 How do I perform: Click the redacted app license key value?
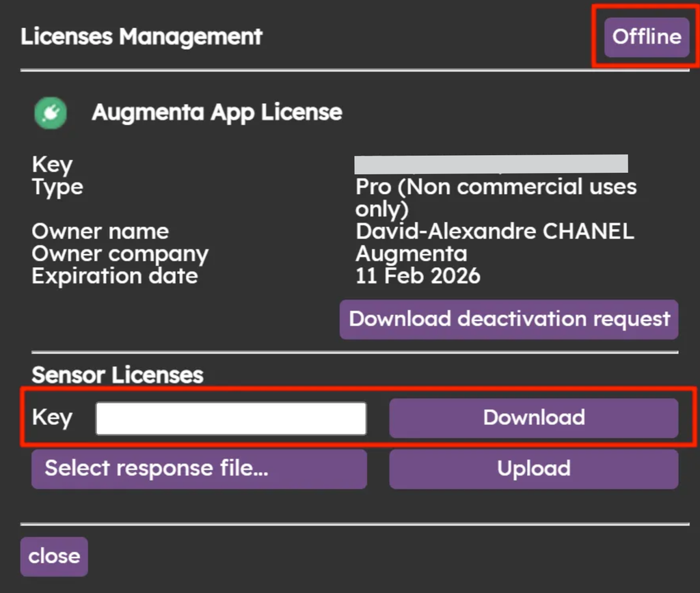[x=491, y=164]
